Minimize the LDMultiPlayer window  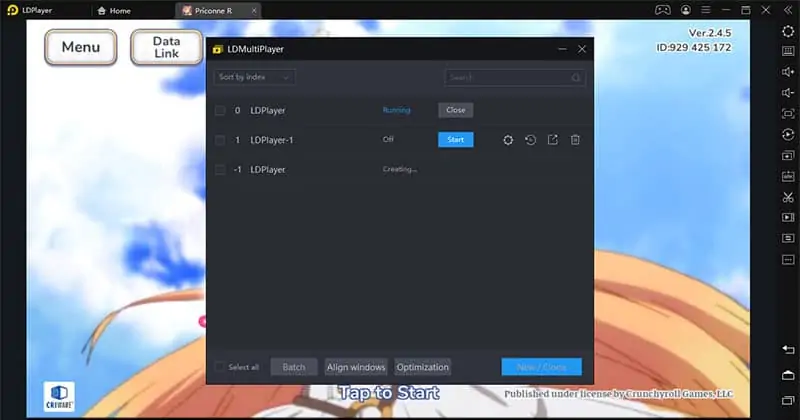point(562,49)
